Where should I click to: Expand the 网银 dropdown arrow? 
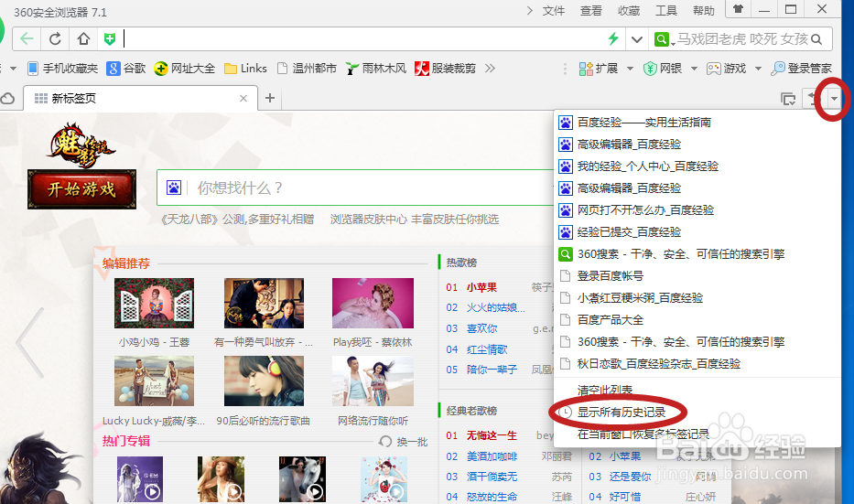[x=694, y=69]
